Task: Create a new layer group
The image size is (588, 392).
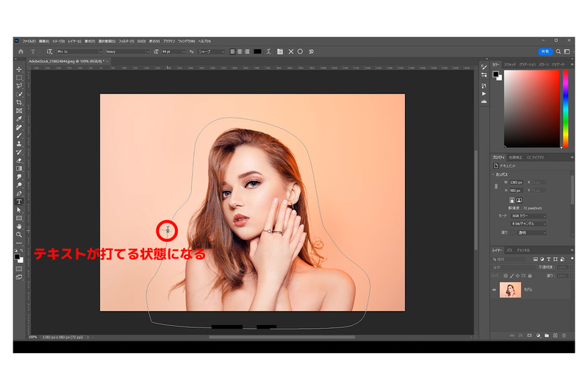Action: click(x=547, y=335)
